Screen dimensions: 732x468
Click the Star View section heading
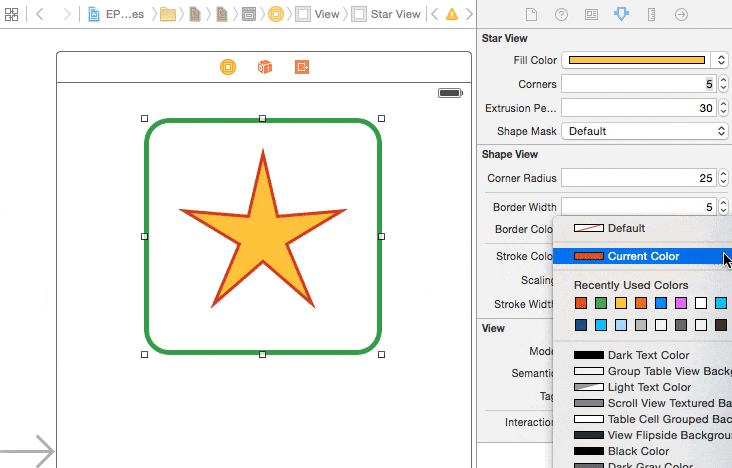click(504, 38)
